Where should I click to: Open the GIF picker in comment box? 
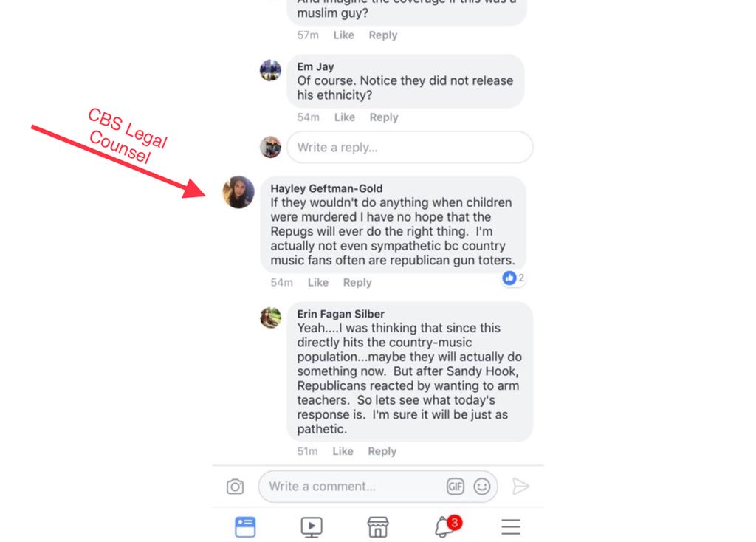coord(455,487)
